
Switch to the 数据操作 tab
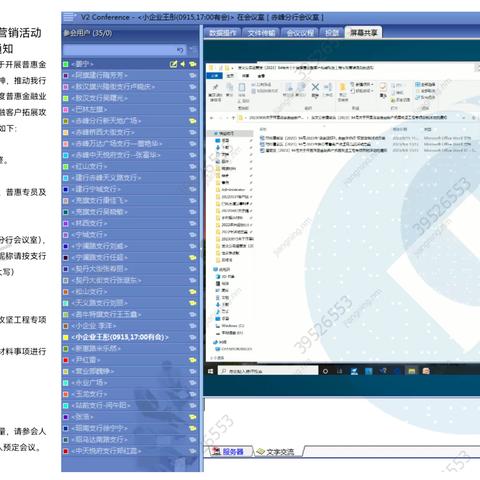click(223, 33)
